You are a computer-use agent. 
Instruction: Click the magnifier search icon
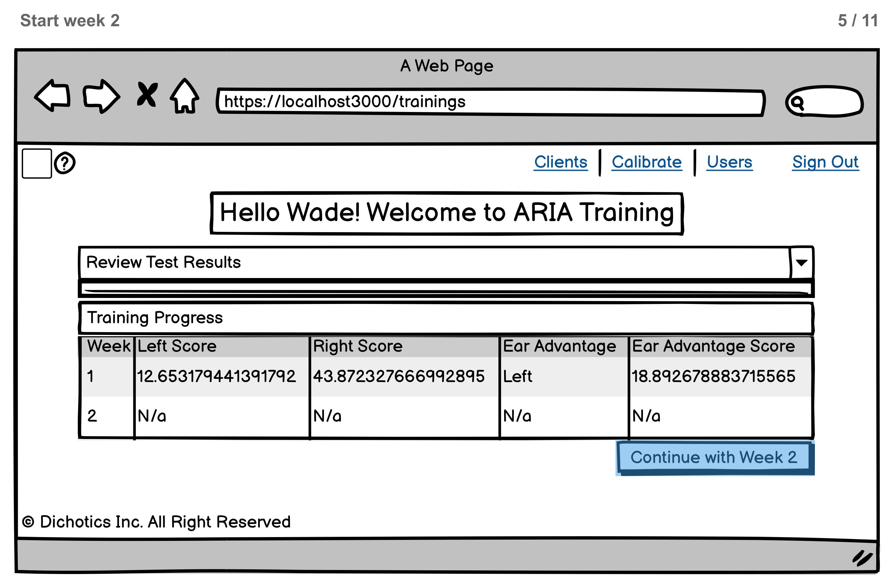click(x=797, y=102)
